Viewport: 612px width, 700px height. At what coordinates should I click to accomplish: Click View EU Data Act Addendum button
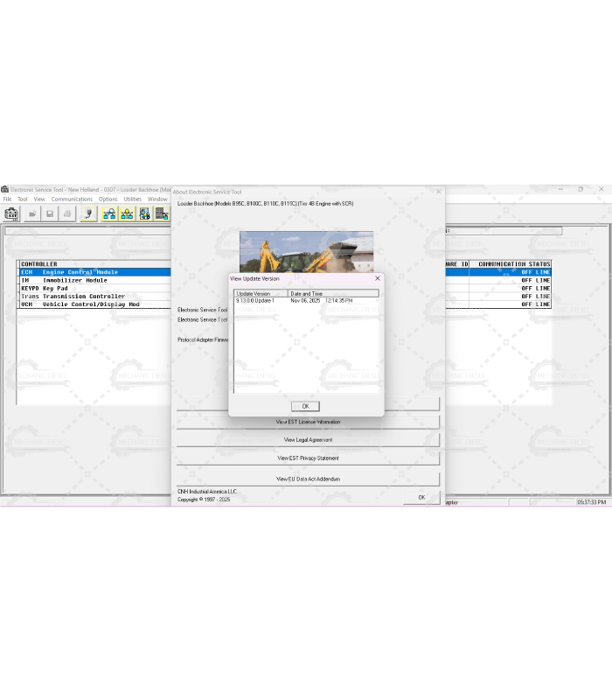click(308, 479)
